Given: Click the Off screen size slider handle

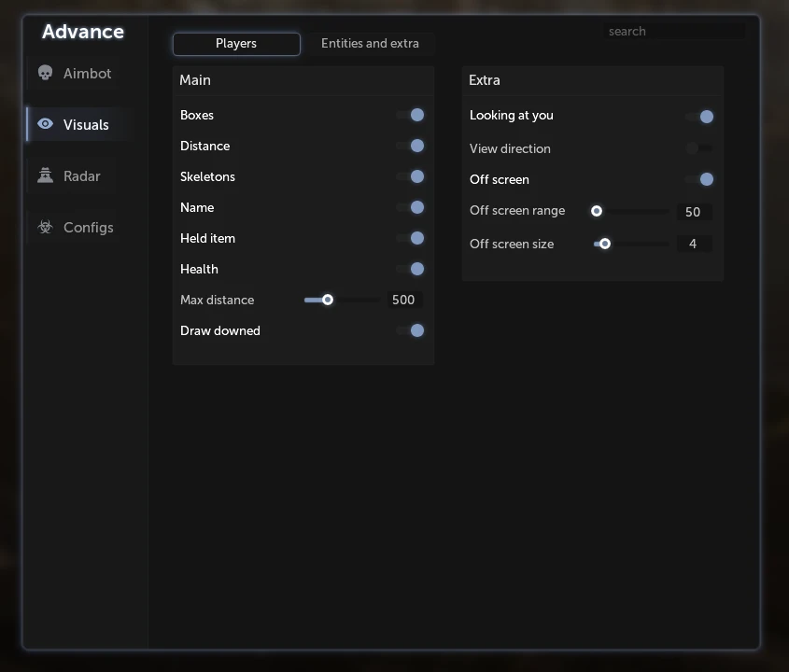Looking at the screenshot, I should (x=605, y=244).
